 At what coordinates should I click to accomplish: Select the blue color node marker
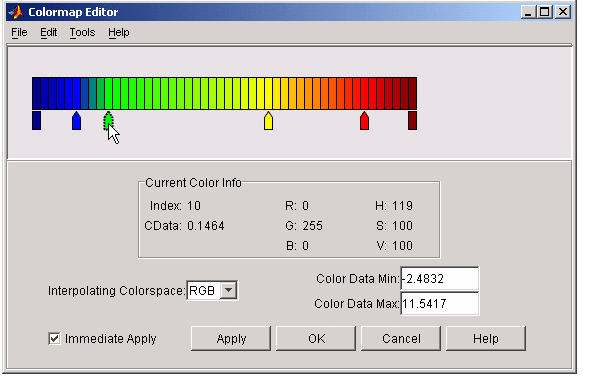point(77,121)
